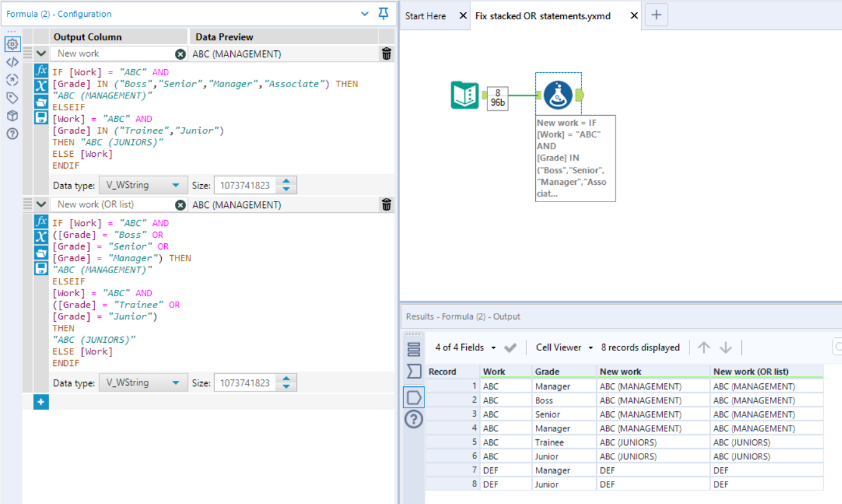Open columns and constants for 'New work (OR list)'
This screenshot has width=842, height=504.
pyautogui.click(x=40, y=237)
